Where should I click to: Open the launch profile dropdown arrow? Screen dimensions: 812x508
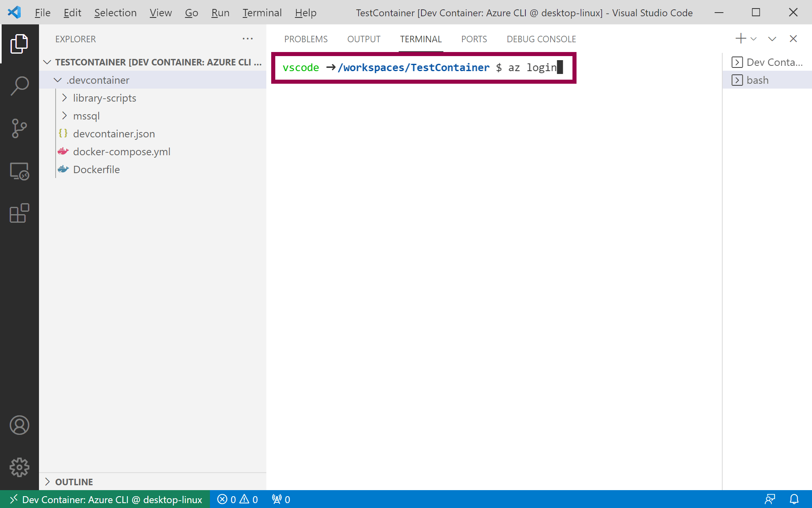click(x=754, y=39)
